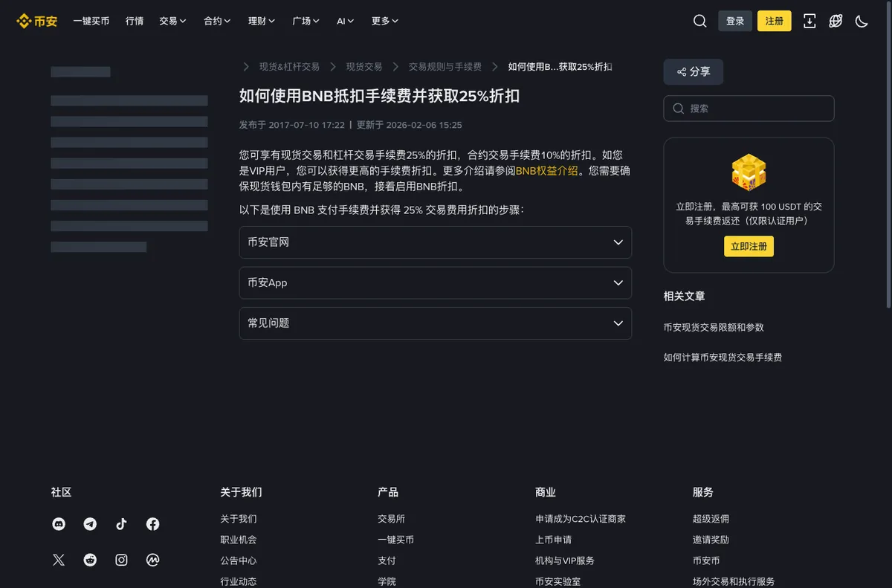Screen dimensions: 892x588
Task: Open footer 产品 link 一键买币
Action: coord(396,540)
